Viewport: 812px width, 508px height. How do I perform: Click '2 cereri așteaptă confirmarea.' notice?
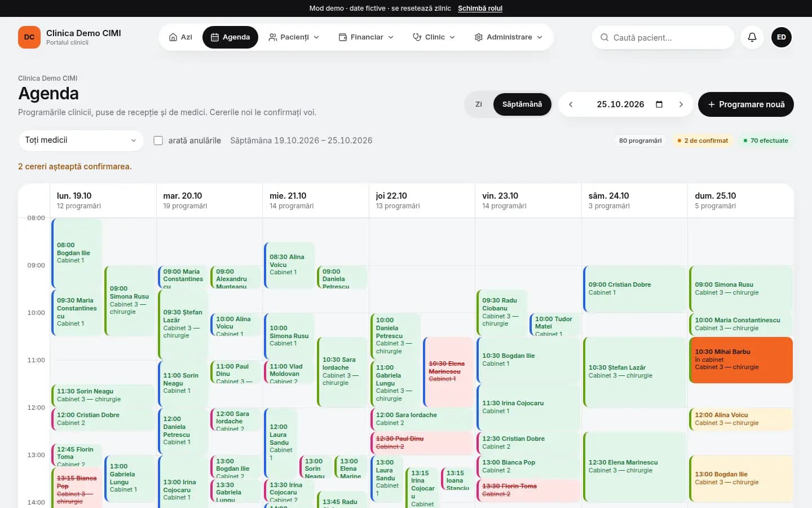pos(75,167)
